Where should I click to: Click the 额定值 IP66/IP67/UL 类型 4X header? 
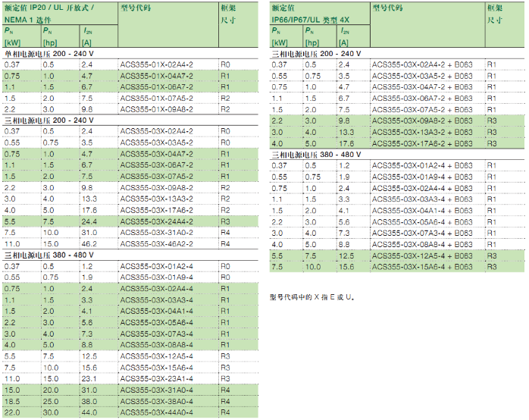[311, 14]
